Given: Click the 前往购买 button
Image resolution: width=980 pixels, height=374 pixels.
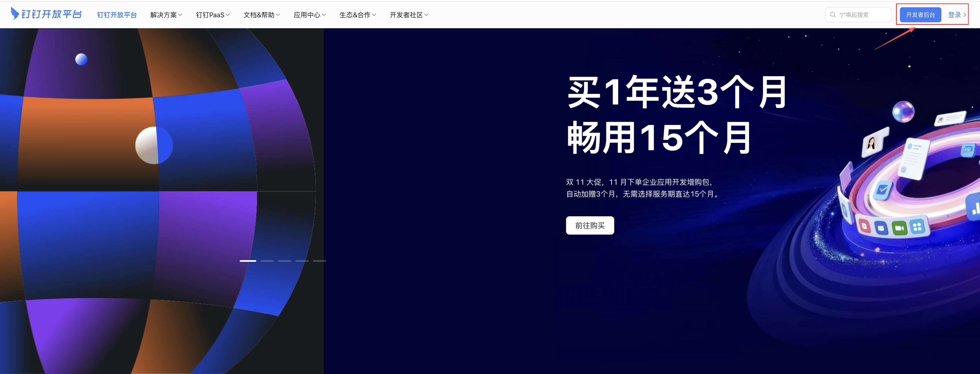Looking at the screenshot, I should tap(589, 225).
